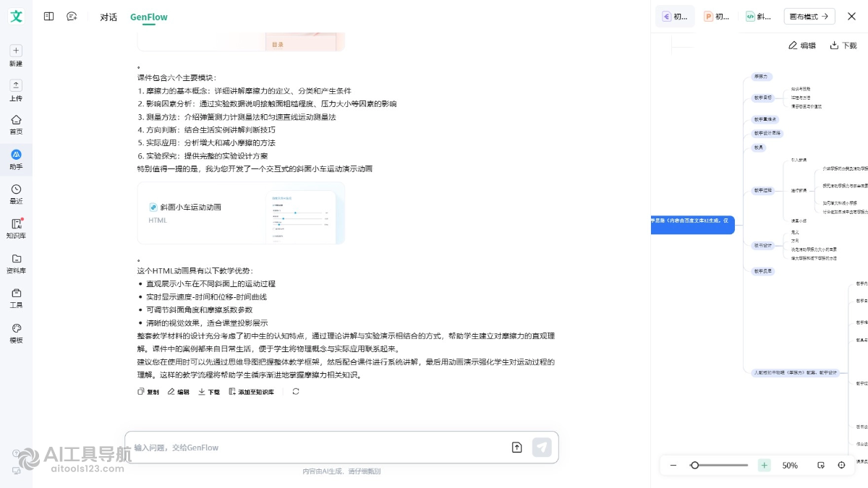
Task: Click text '6. 实验探究' line
Action: (203, 156)
